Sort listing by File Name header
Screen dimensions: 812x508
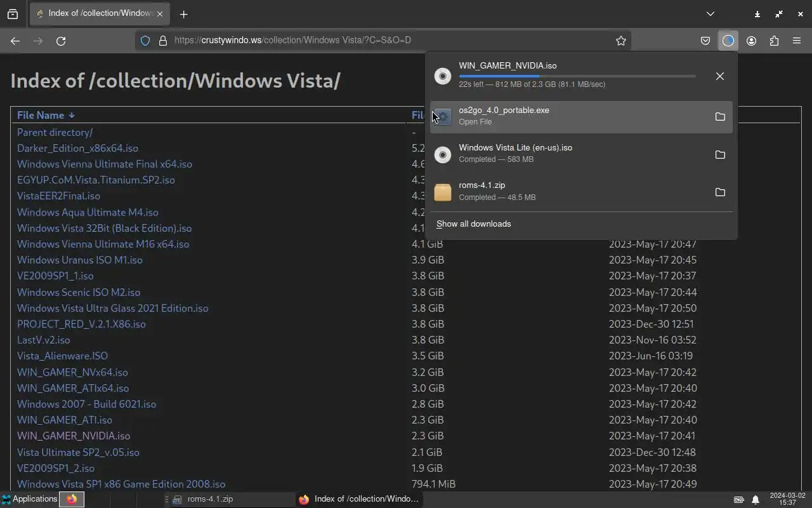pos(46,115)
